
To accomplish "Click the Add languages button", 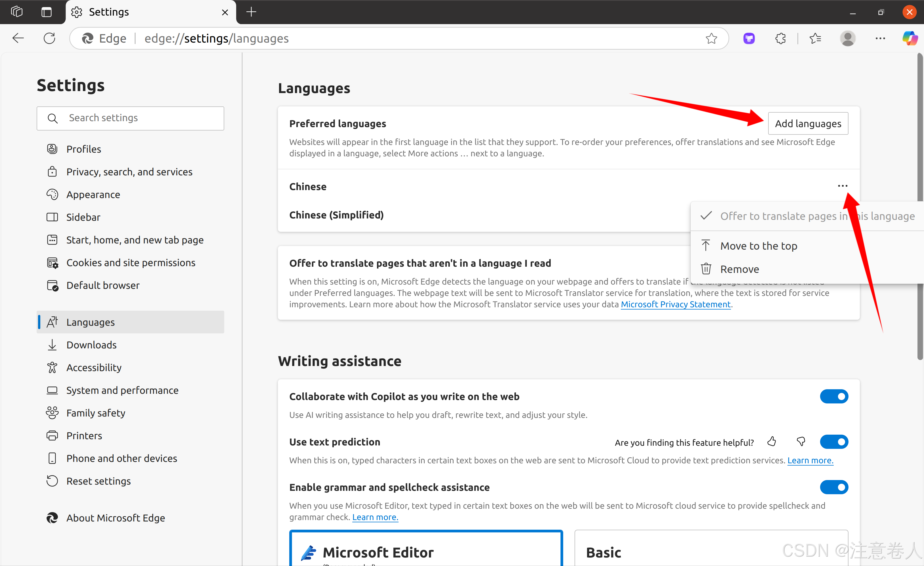I will click(808, 123).
